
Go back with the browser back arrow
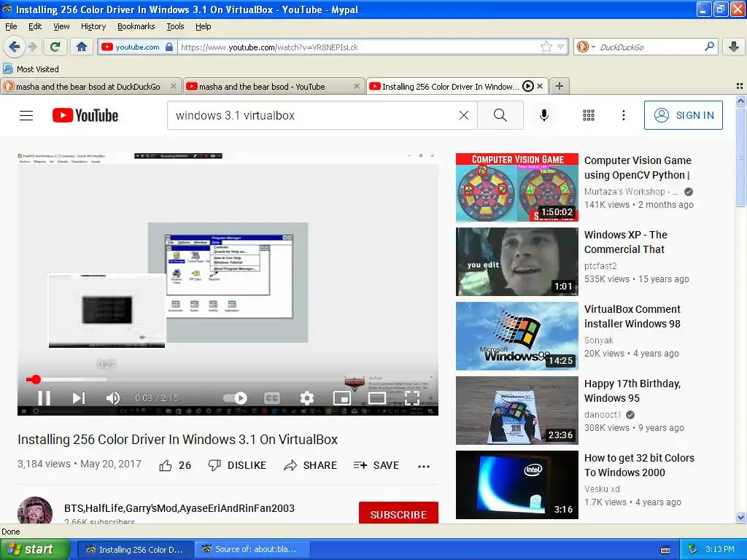(15, 47)
